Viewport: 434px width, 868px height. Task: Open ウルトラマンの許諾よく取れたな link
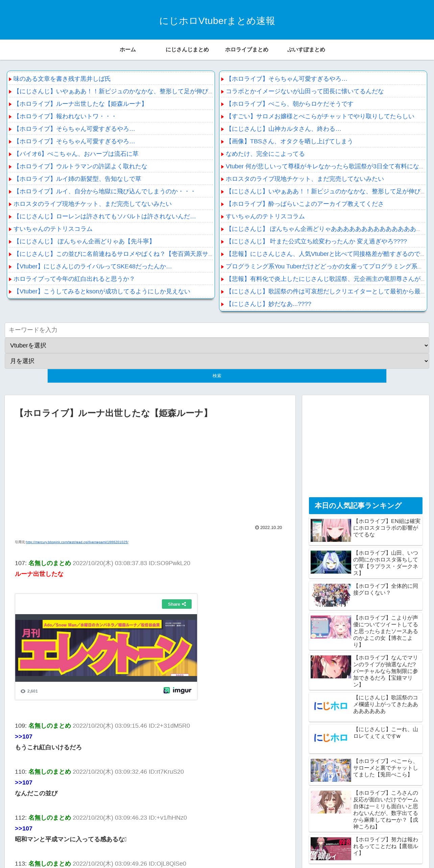[80, 166]
